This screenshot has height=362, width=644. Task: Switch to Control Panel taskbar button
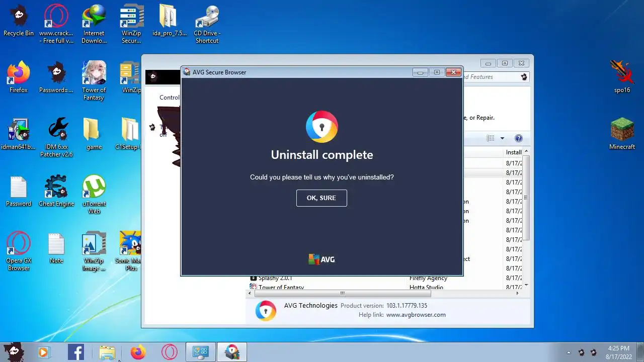coord(201,352)
